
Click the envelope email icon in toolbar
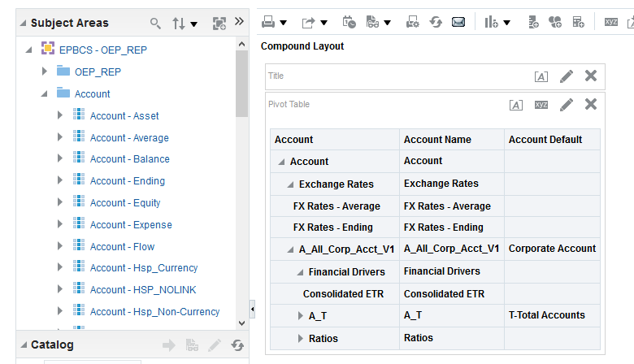pyautogui.click(x=458, y=22)
